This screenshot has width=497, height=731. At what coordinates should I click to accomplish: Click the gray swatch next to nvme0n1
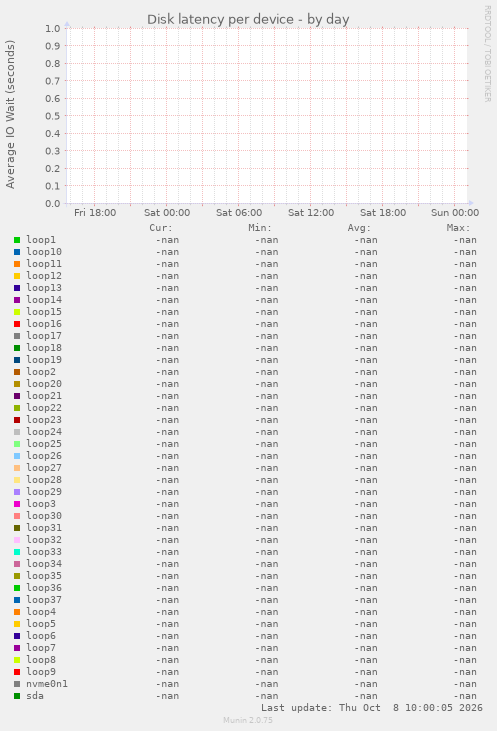tap(17, 684)
